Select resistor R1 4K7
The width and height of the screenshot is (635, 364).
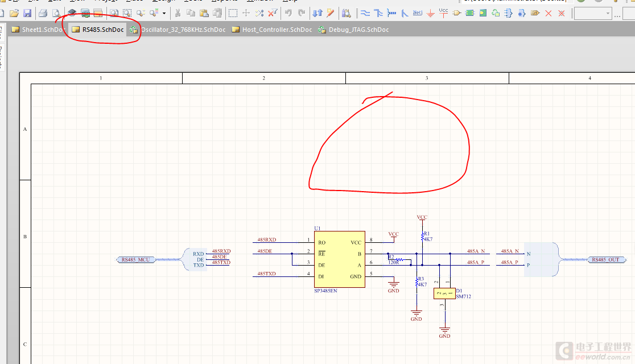click(422, 237)
